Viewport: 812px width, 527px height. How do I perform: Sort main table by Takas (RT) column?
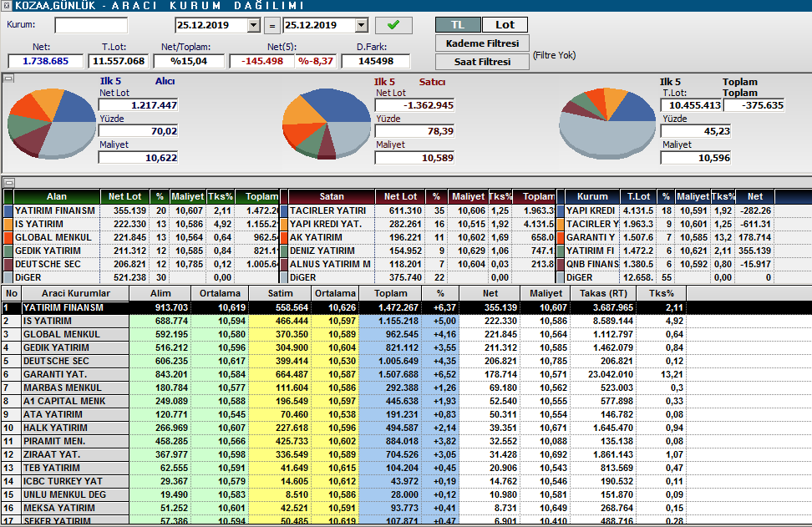click(x=603, y=293)
